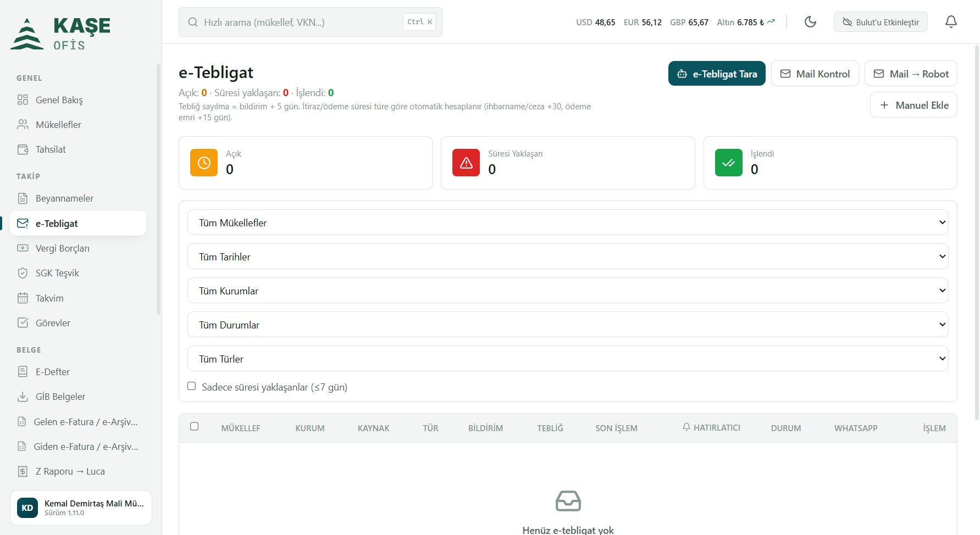The image size is (980, 535).
Task: Open the Tüm Kurumlar dropdown
Action: point(568,291)
